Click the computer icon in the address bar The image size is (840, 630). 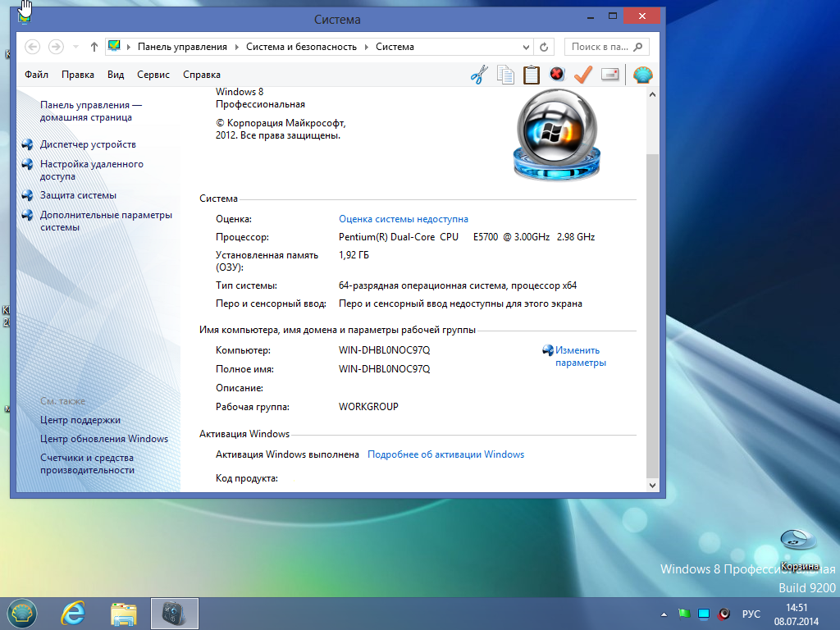(113, 46)
